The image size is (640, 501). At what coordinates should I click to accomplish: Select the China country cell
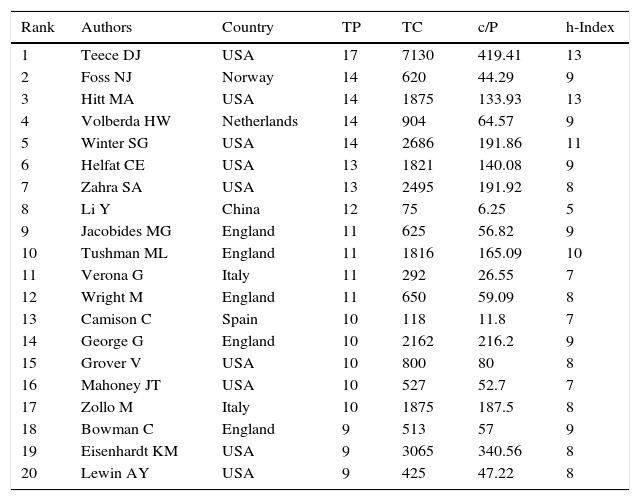241,210
